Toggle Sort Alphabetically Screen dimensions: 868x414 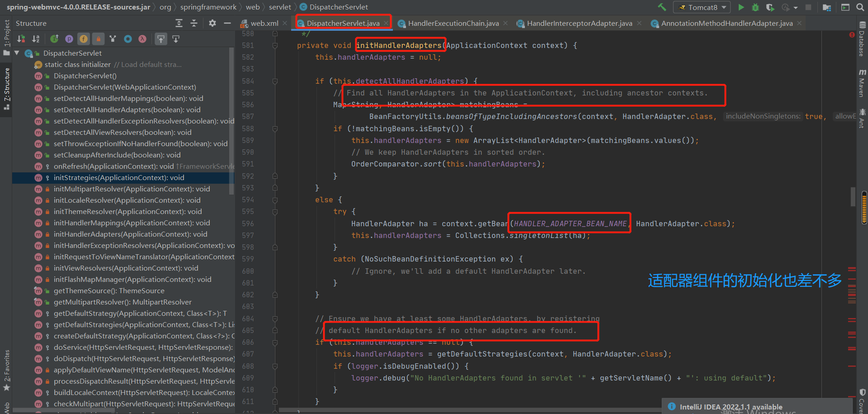(36, 39)
